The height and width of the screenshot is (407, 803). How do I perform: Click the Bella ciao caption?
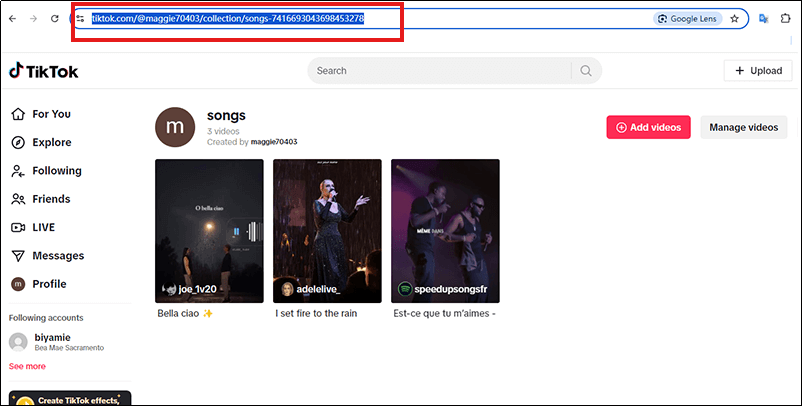click(x=185, y=313)
